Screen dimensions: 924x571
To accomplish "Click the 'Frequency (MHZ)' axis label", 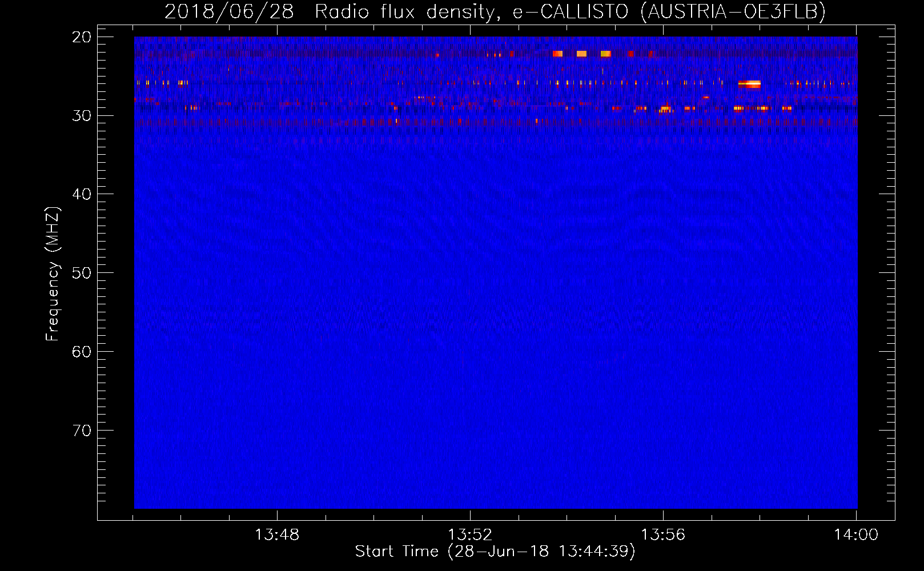I will tap(53, 274).
